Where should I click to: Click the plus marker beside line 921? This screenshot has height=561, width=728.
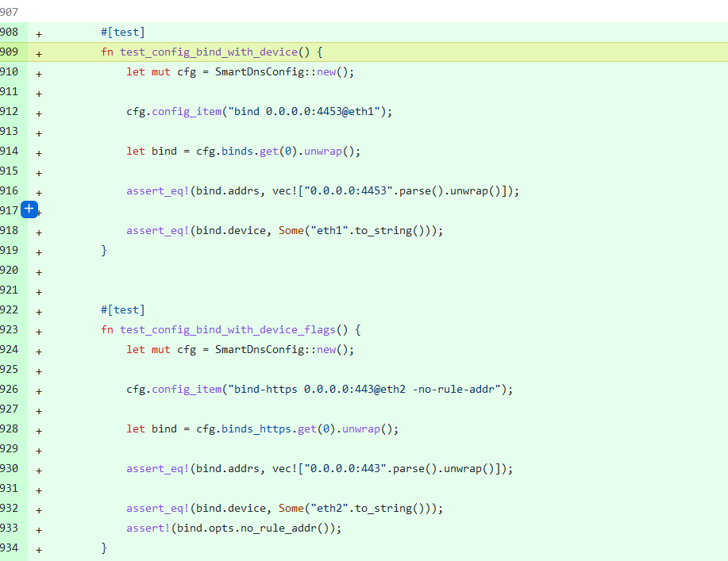(38, 290)
